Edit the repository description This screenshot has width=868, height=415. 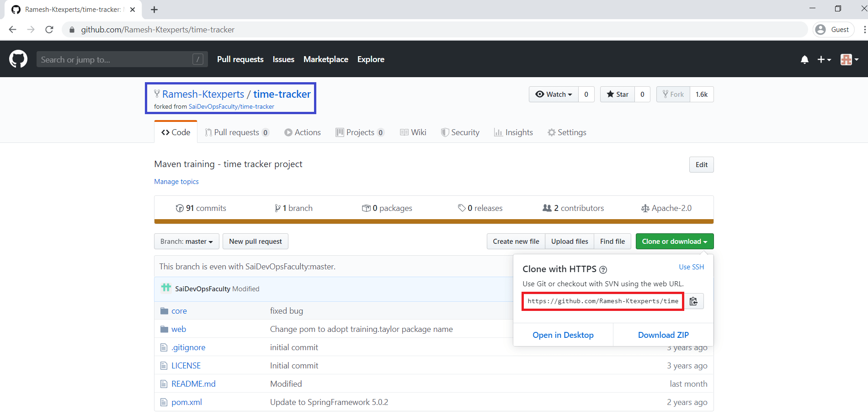click(x=701, y=165)
